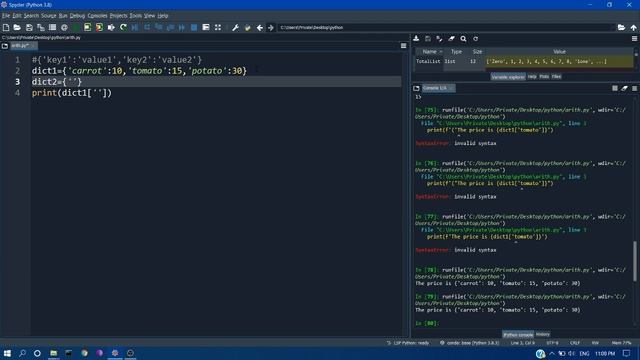The image size is (640, 360).
Task: Remove all variables with eraser icon in Variable explorer
Action: 451,38
